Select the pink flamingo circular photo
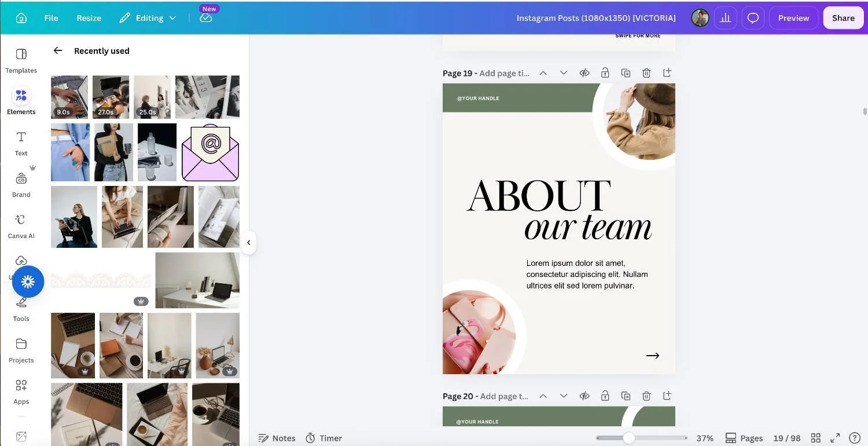This screenshot has width=868, height=446. pyautogui.click(x=479, y=332)
